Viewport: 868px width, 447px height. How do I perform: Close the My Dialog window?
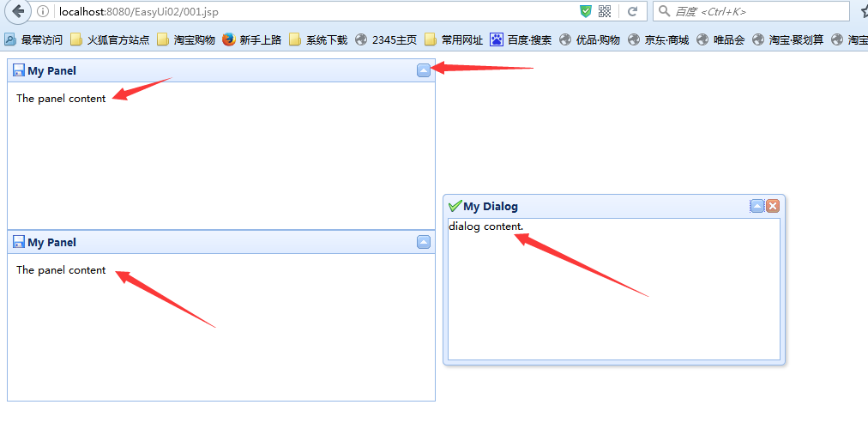tap(773, 206)
